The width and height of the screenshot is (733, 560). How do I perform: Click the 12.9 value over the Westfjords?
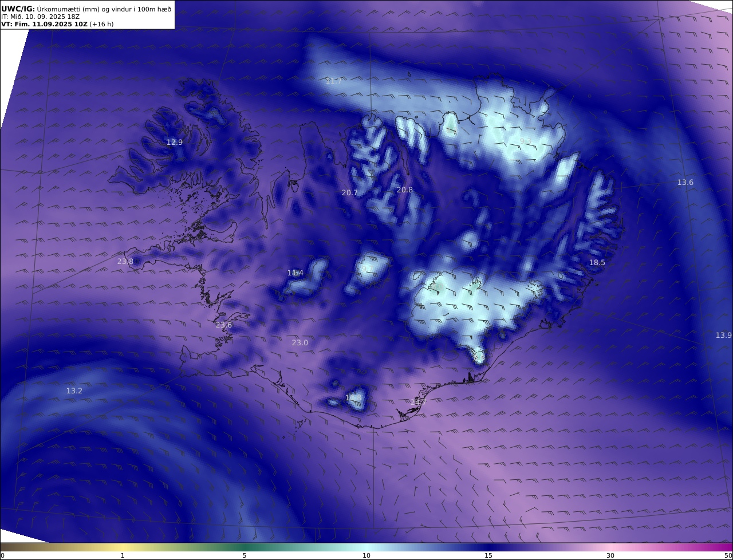pyautogui.click(x=175, y=142)
